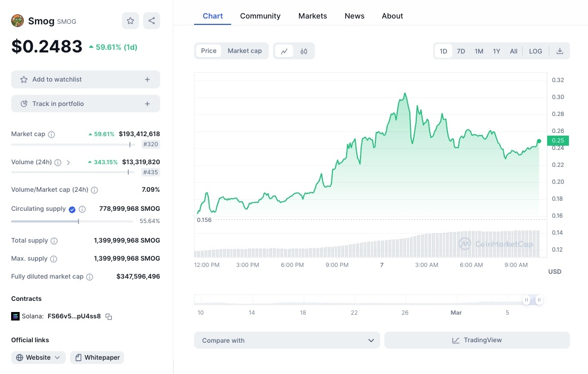Open the Markets tab

pos(313,16)
